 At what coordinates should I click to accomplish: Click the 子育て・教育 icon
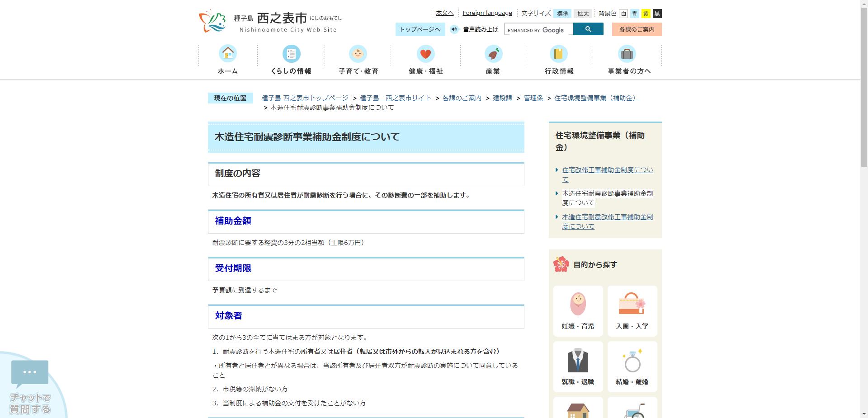click(359, 54)
